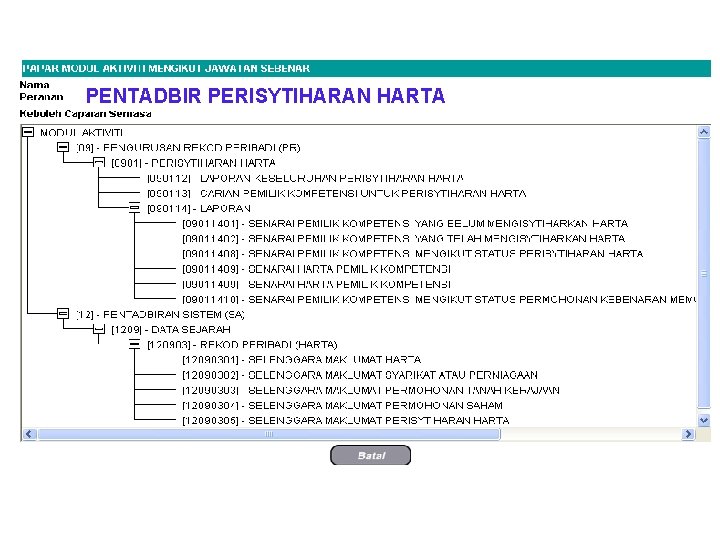Image resolution: width=720 pixels, height=540 pixels.
Task: Click the Batal button
Action: tap(371, 456)
